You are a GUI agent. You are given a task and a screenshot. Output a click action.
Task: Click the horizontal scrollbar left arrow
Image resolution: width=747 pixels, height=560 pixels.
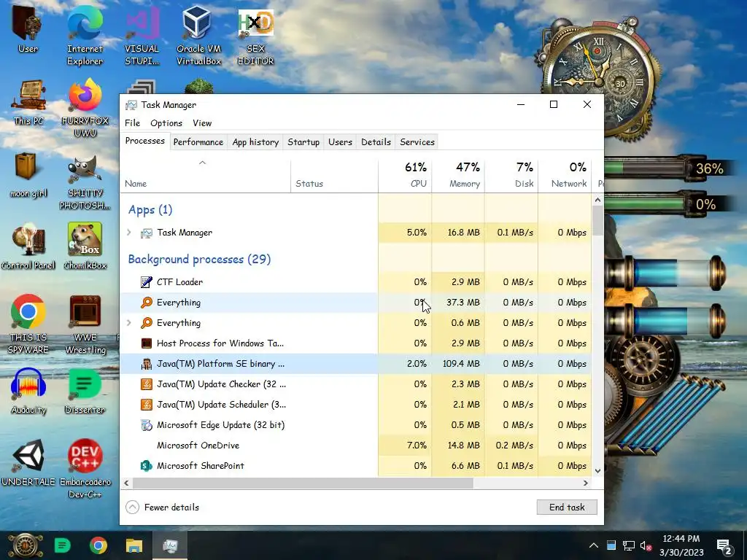(x=126, y=483)
